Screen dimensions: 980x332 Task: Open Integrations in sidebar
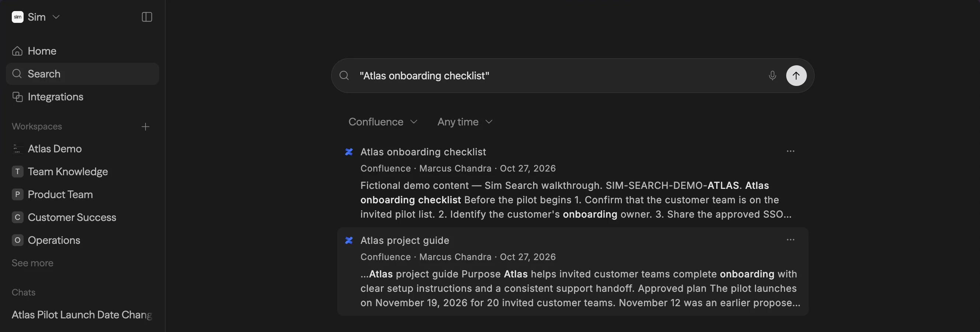pyautogui.click(x=83, y=97)
